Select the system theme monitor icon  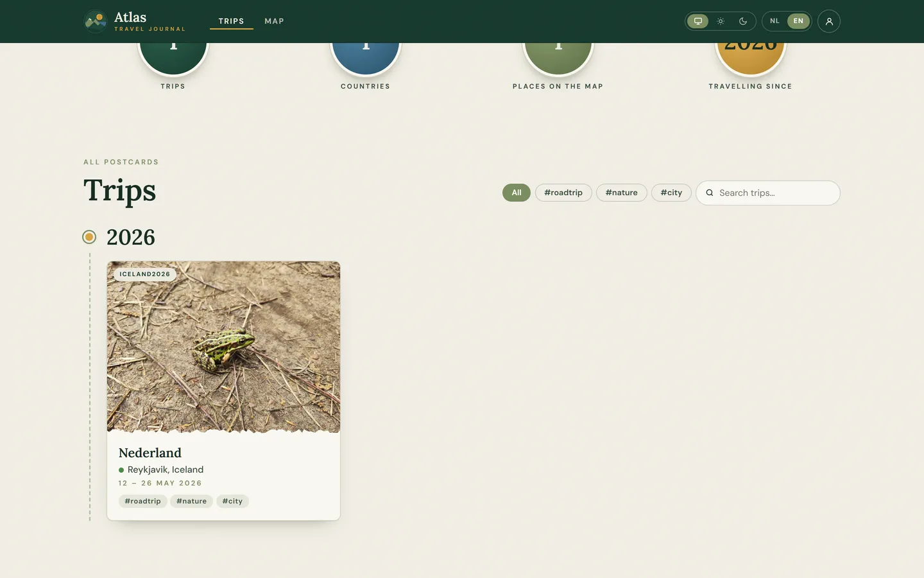[698, 21]
